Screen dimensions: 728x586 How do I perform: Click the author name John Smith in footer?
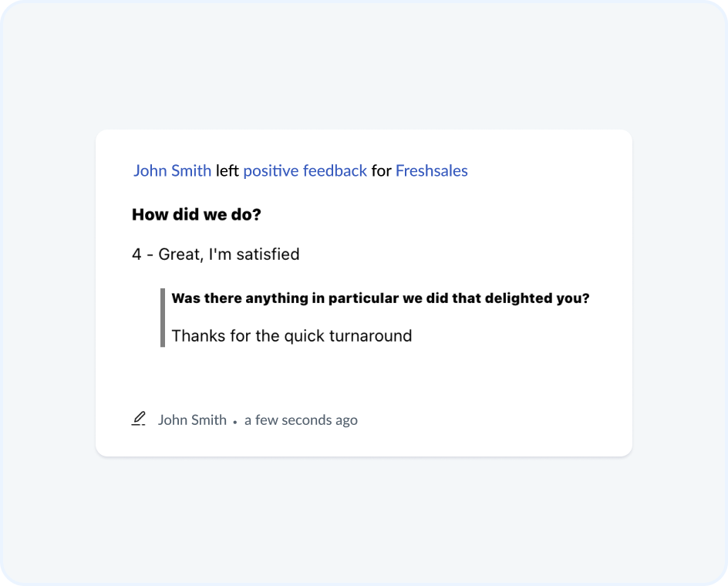coord(192,419)
